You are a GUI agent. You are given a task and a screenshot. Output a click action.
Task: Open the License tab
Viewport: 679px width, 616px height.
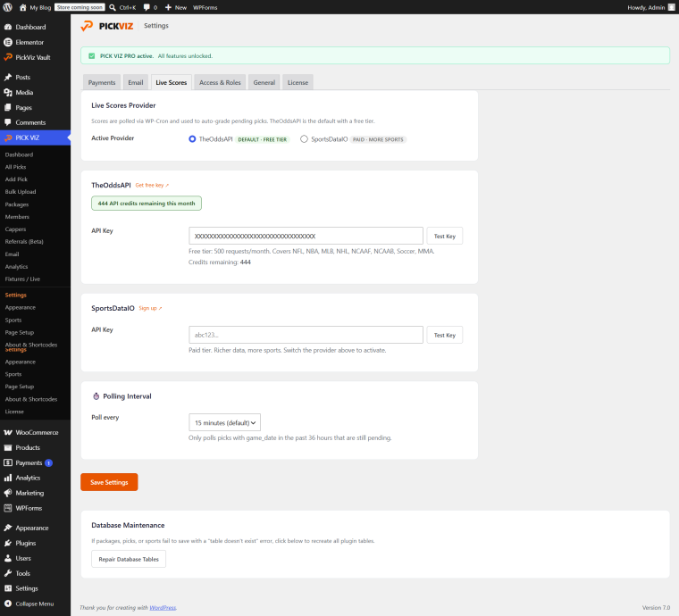(x=298, y=82)
